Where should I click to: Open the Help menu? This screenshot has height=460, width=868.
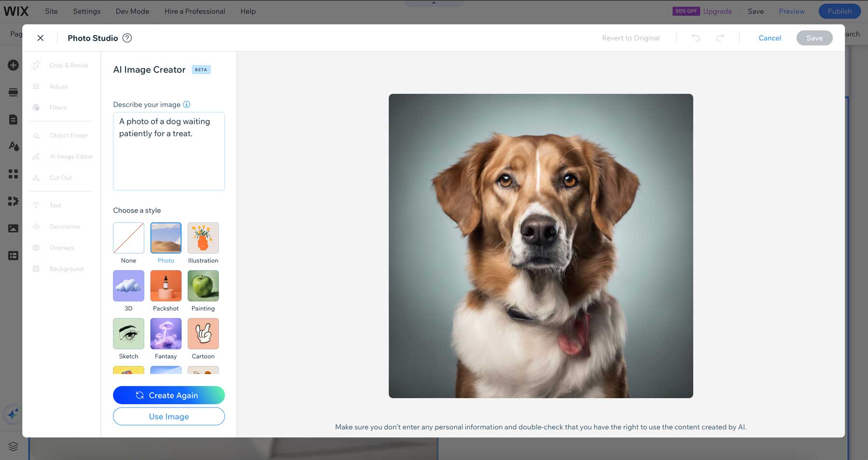pos(248,11)
